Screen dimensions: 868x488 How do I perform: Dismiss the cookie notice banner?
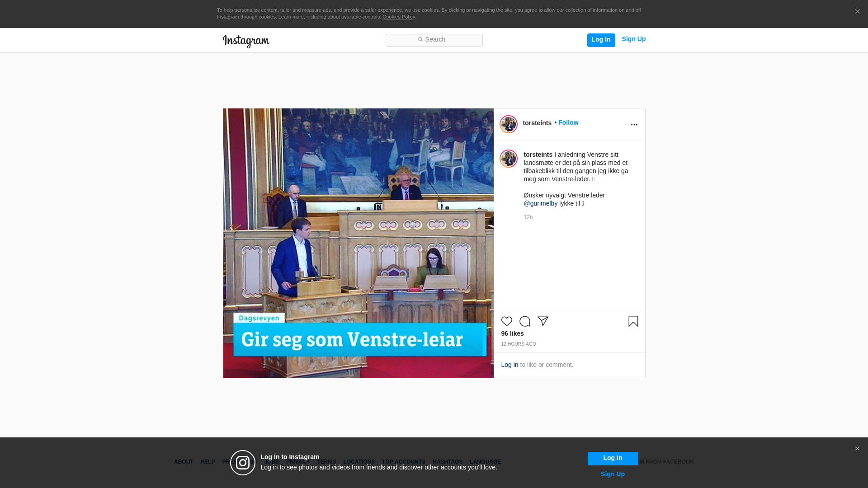pos(857,12)
